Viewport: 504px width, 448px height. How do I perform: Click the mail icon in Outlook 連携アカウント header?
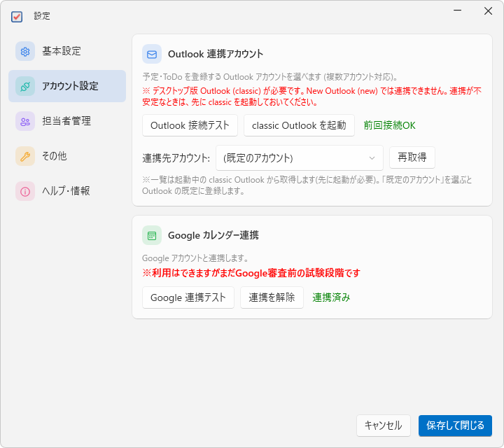(x=152, y=54)
